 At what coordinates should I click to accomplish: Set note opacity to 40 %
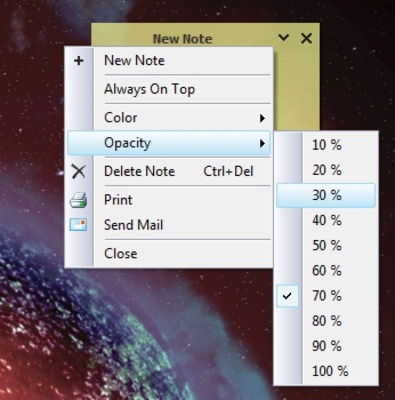point(326,220)
